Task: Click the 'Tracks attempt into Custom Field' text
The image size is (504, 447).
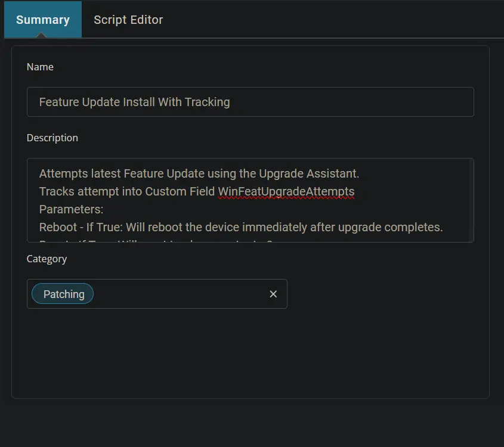Action: pos(126,192)
